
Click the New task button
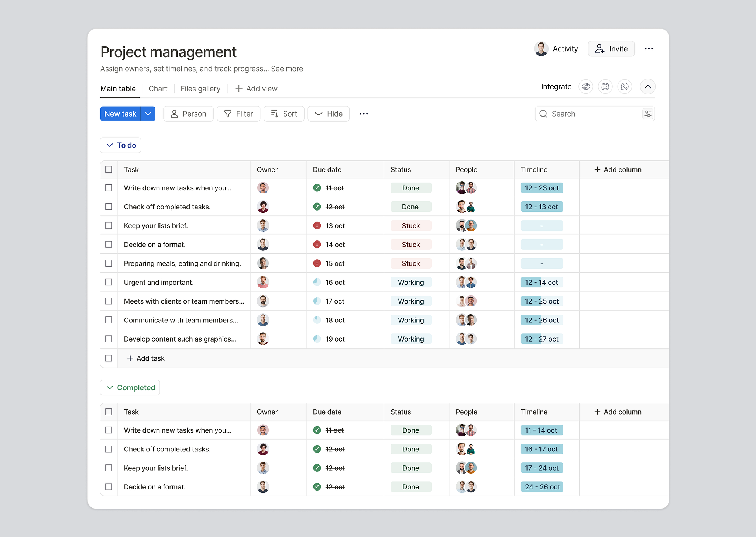click(120, 114)
